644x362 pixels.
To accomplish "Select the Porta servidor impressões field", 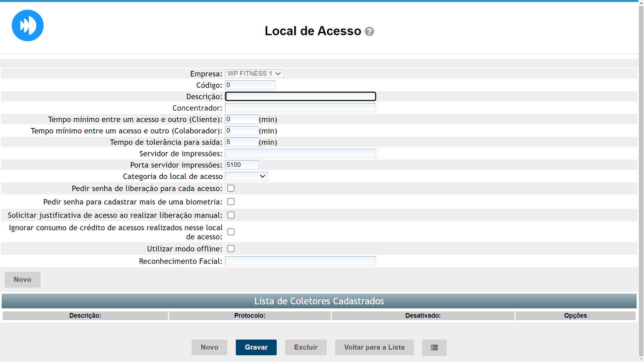I will click(241, 165).
